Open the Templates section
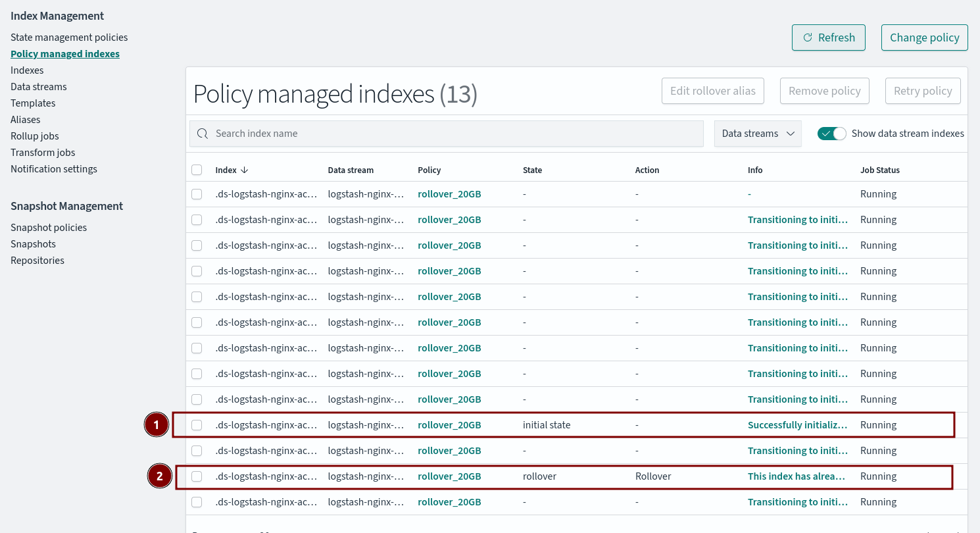This screenshot has height=533, width=980. coord(33,103)
